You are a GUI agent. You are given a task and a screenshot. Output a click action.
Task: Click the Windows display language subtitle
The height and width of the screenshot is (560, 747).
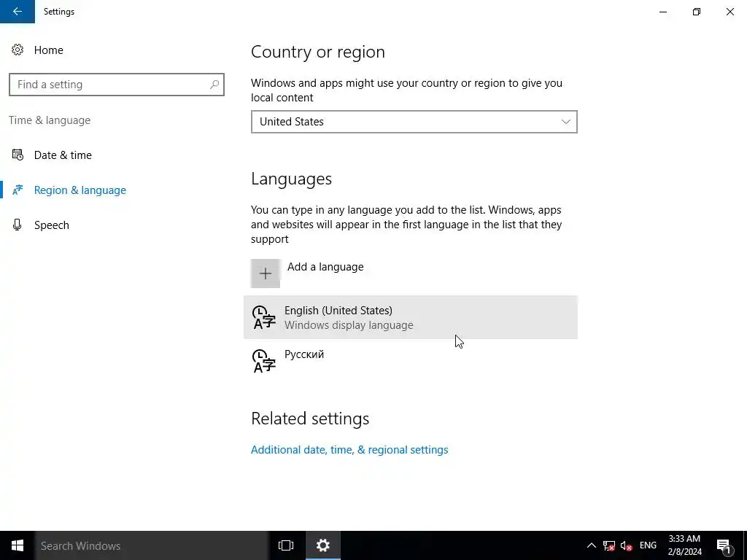(349, 325)
